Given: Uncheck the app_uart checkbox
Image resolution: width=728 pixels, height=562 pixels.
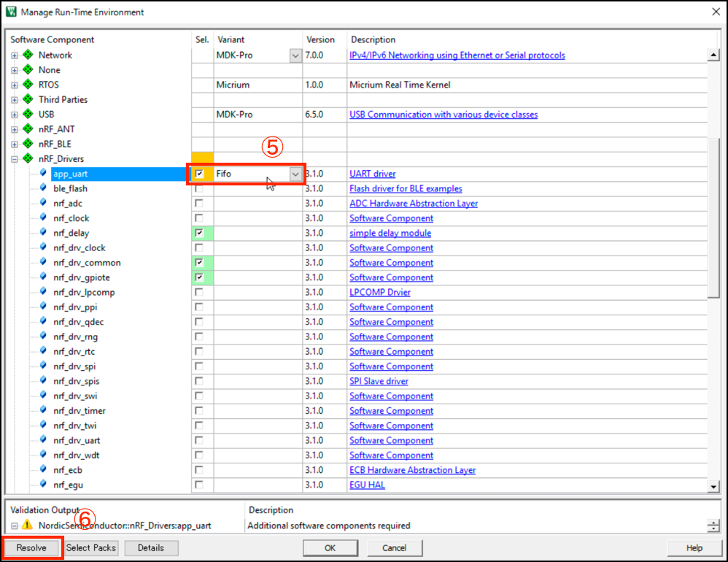Looking at the screenshot, I should (199, 174).
